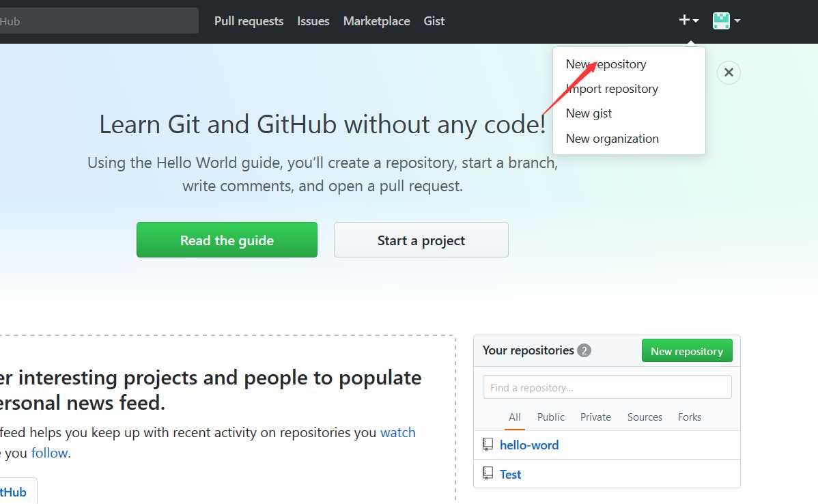Open Marketplace in the header
Image resolution: width=818 pixels, height=504 pixels.
pos(377,21)
